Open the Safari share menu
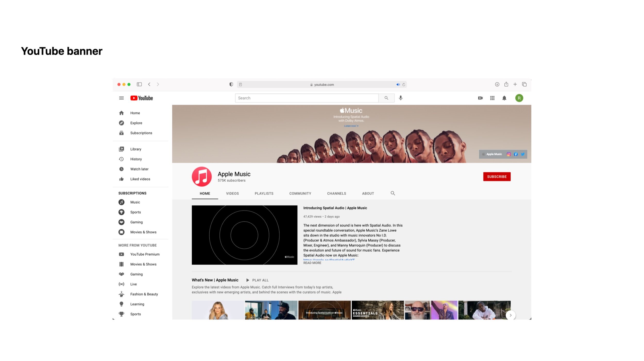The height and width of the screenshot is (361, 644). click(x=506, y=84)
